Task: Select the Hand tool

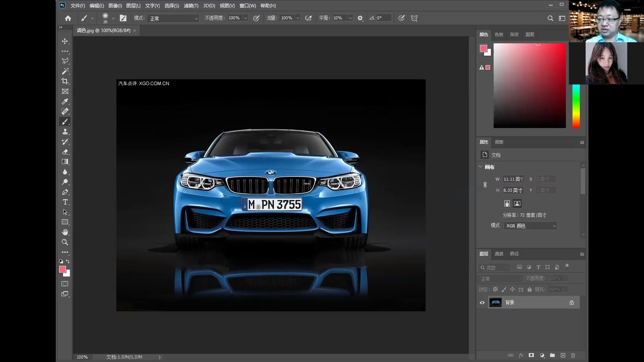Action: (x=65, y=232)
